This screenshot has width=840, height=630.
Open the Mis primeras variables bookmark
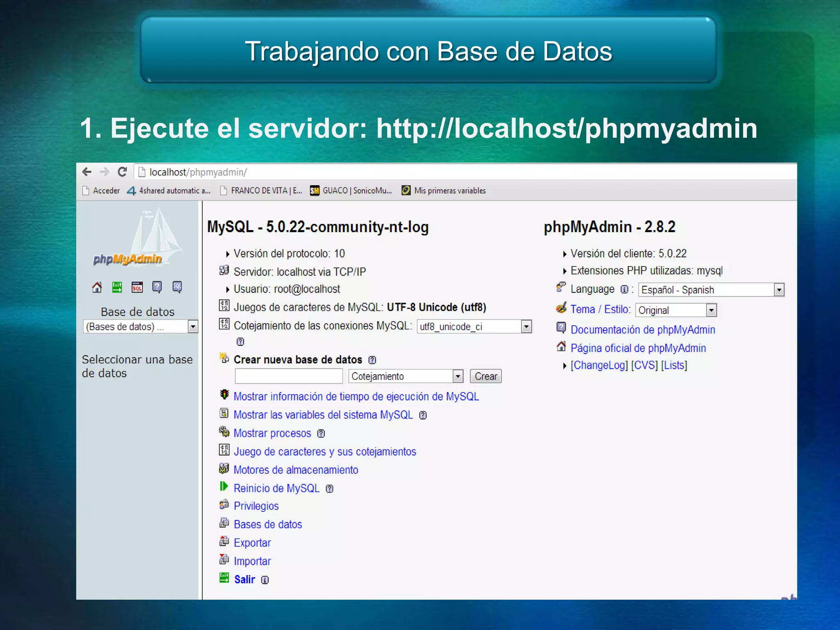(x=444, y=191)
